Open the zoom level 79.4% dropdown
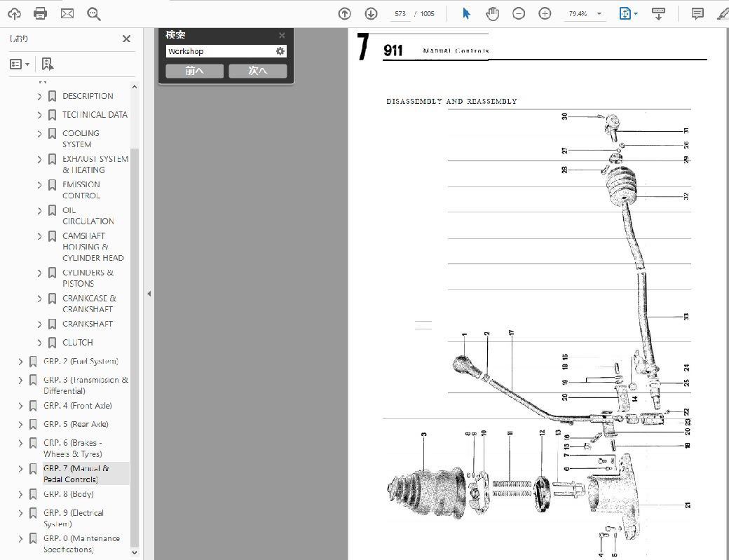The height and width of the screenshot is (560, 729). point(599,14)
